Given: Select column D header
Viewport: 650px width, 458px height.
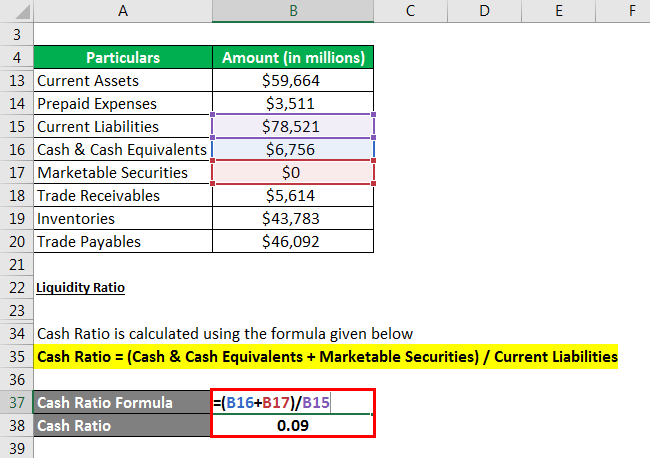Looking at the screenshot, I should (484, 11).
